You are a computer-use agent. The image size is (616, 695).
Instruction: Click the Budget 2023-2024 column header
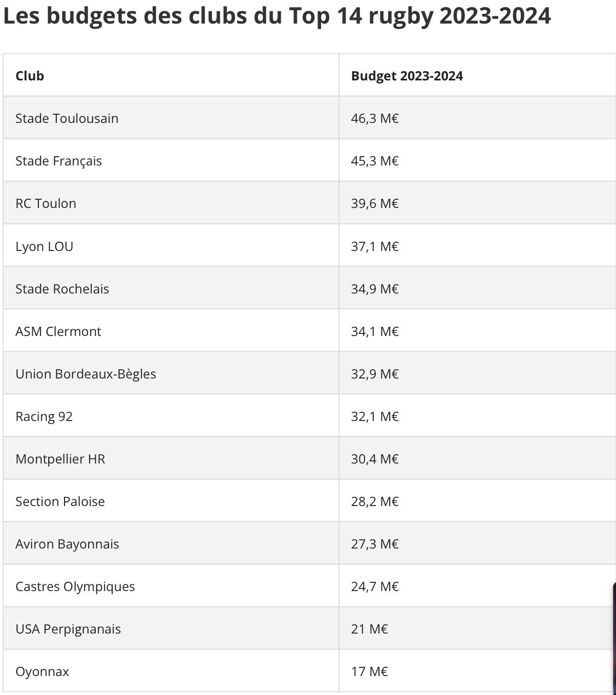[407, 76]
